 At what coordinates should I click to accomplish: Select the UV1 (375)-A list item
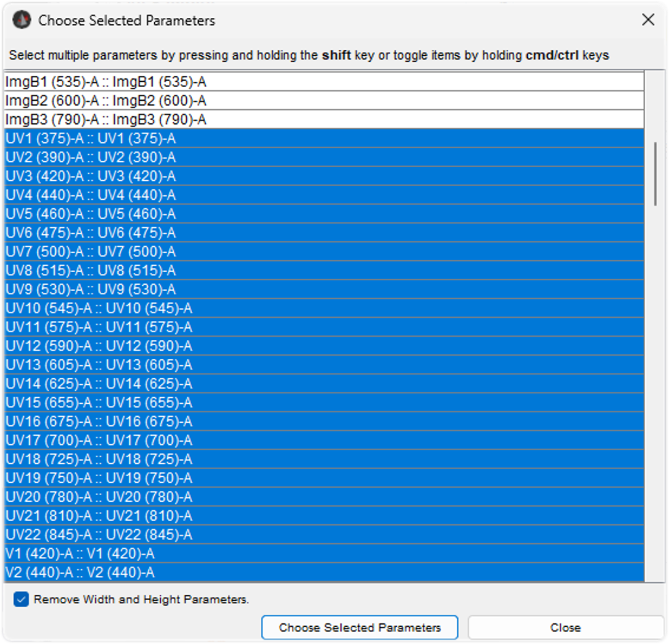91,139
